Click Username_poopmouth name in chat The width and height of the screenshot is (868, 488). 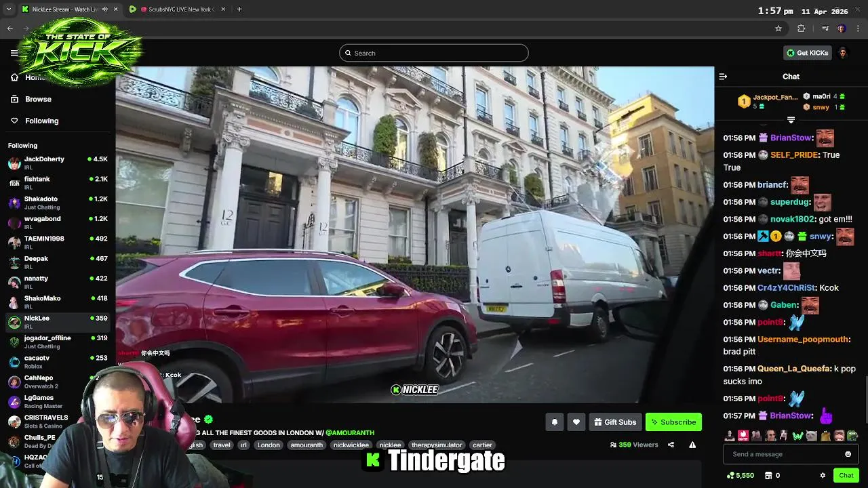point(803,339)
